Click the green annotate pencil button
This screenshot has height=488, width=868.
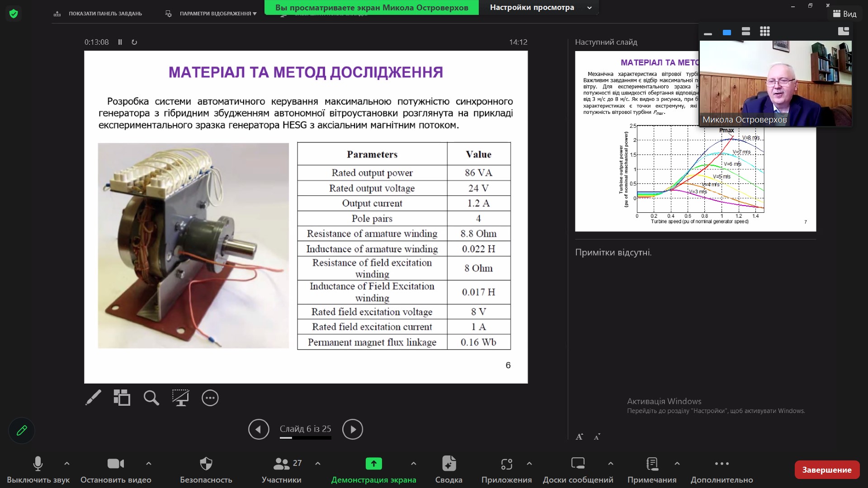pos(21,430)
